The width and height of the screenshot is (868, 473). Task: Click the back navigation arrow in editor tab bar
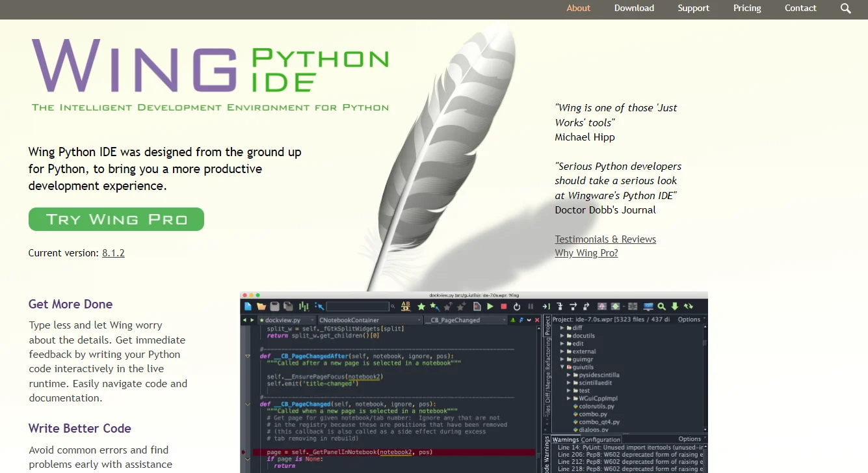point(244,320)
